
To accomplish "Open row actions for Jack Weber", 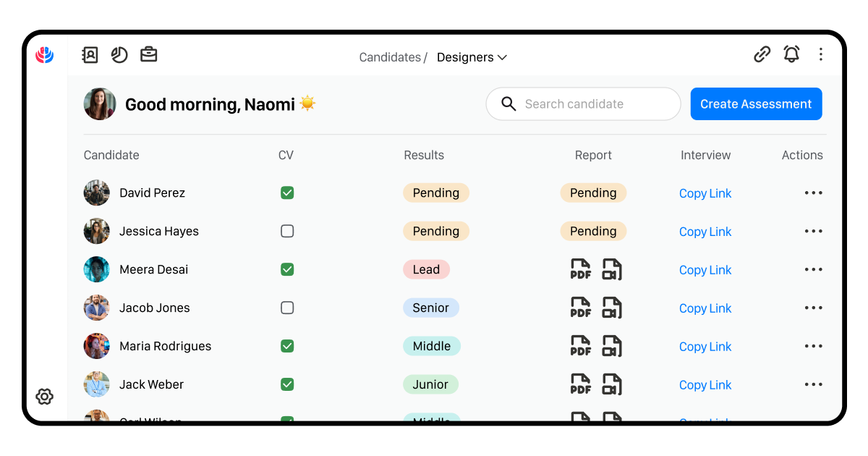I will 814,384.
